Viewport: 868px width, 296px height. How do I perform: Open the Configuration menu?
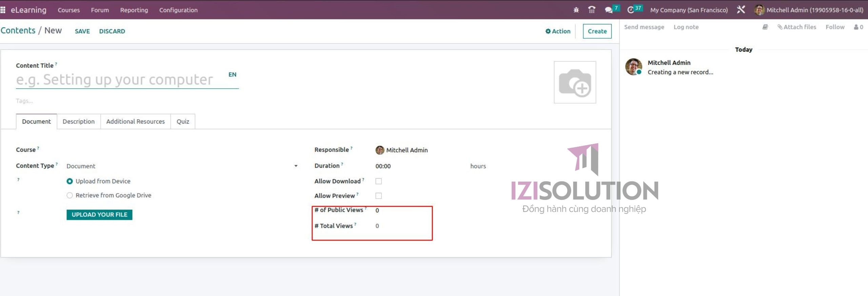pyautogui.click(x=178, y=10)
